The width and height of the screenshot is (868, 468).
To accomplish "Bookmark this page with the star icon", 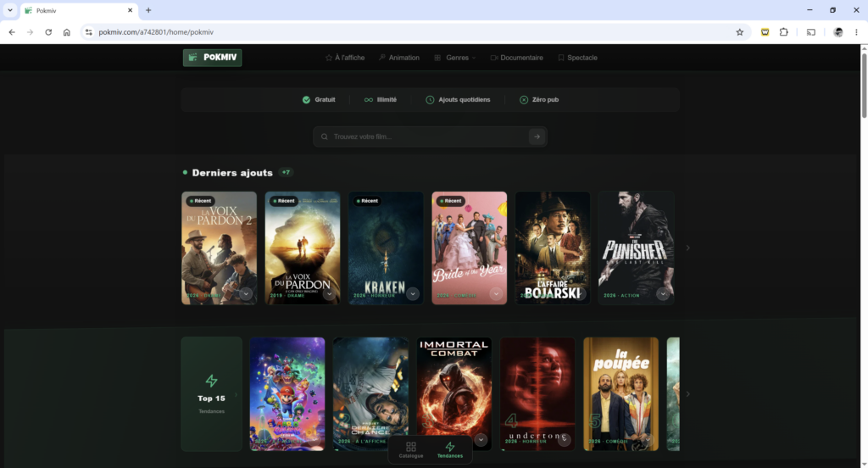I will point(739,32).
